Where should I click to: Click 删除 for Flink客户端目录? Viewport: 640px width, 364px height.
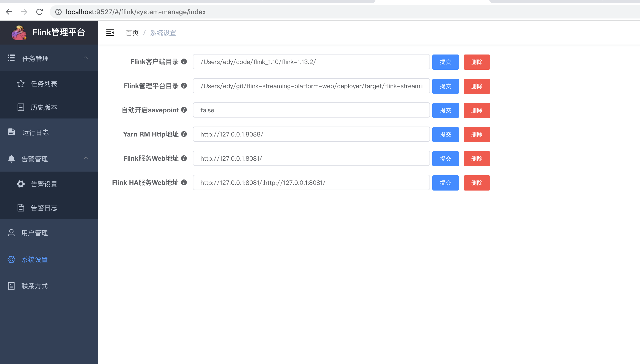click(x=477, y=62)
